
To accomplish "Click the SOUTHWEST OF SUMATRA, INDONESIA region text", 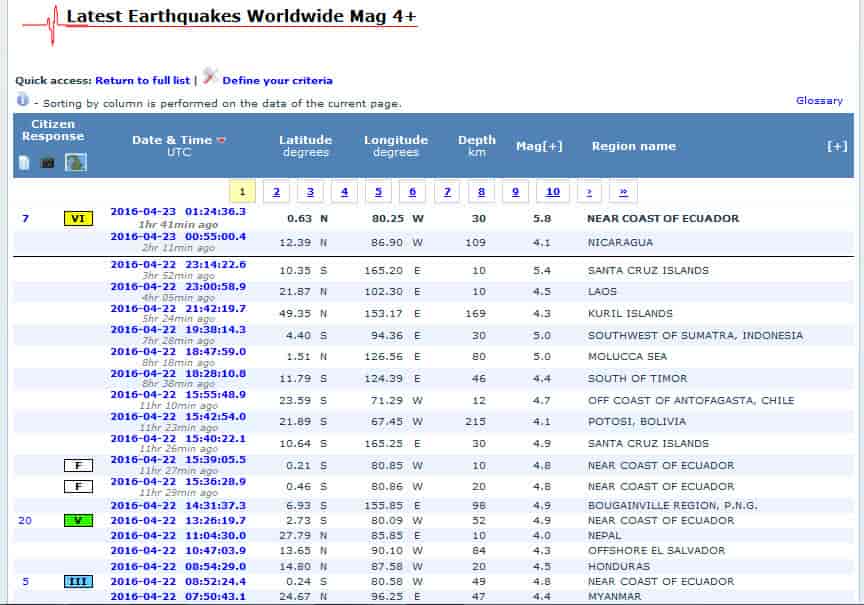I will (x=695, y=336).
